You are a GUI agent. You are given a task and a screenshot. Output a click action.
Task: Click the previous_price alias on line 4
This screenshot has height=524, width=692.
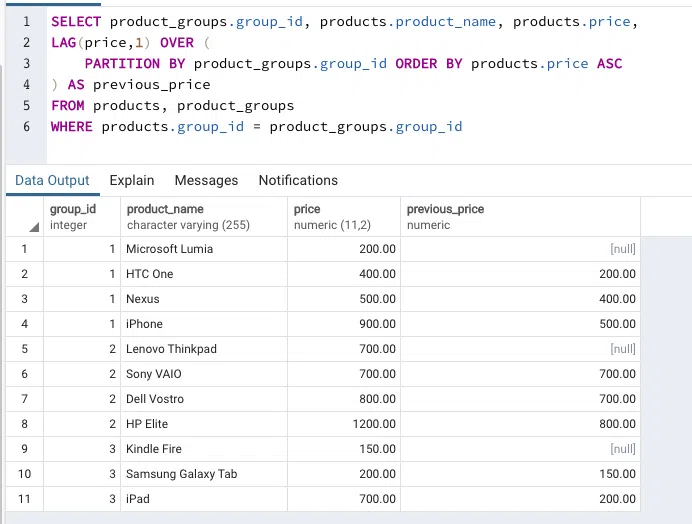point(152,85)
